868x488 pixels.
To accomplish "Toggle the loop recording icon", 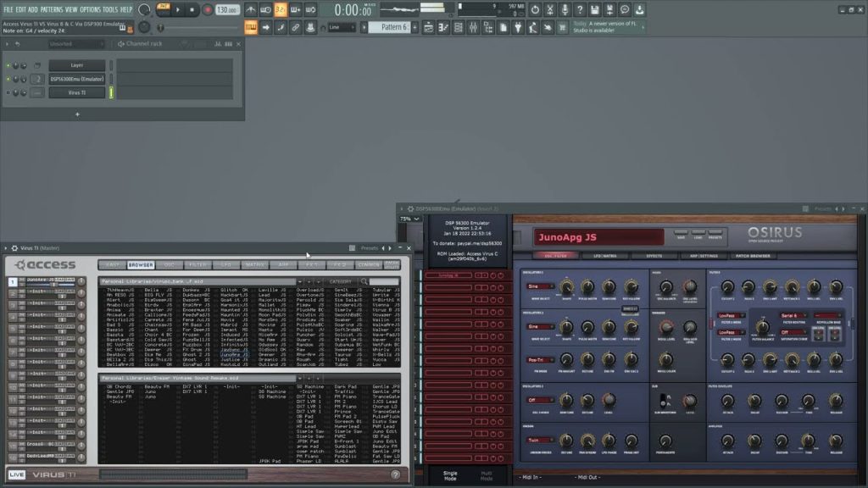I will click(x=310, y=10).
